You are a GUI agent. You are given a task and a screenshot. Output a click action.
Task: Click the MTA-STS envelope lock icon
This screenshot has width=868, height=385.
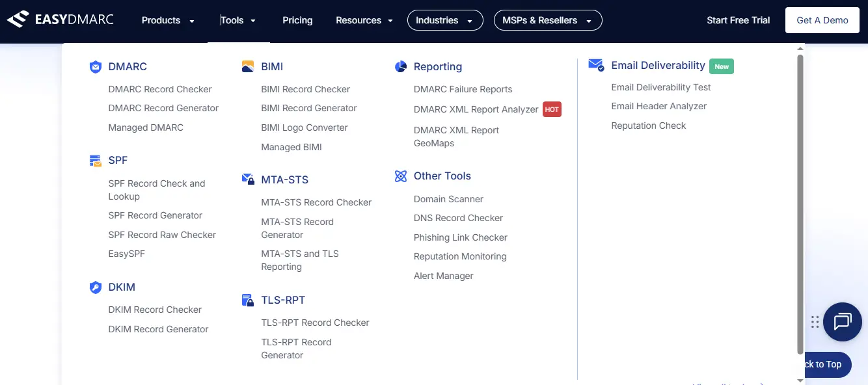248,179
